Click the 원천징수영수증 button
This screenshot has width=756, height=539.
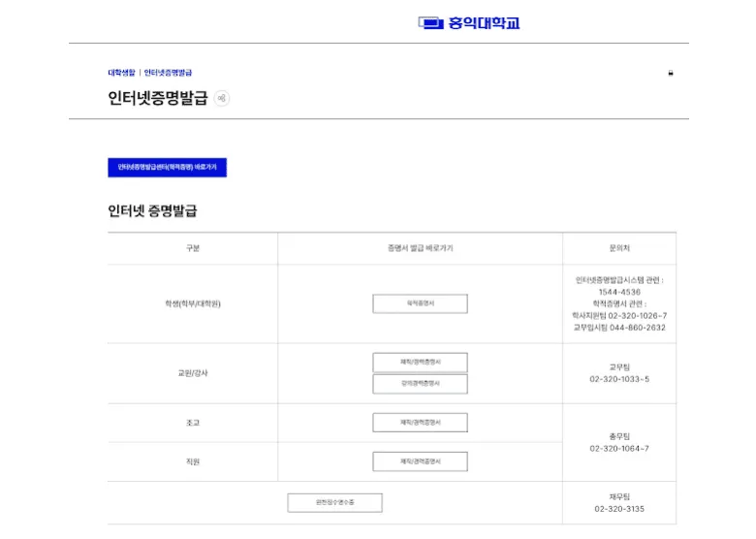tap(335, 502)
